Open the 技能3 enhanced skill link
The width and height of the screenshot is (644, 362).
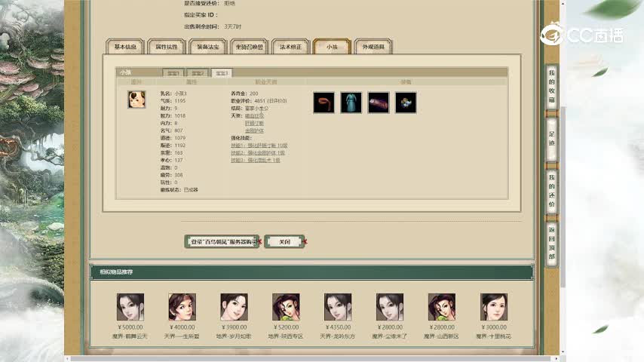pyautogui.click(x=256, y=160)
